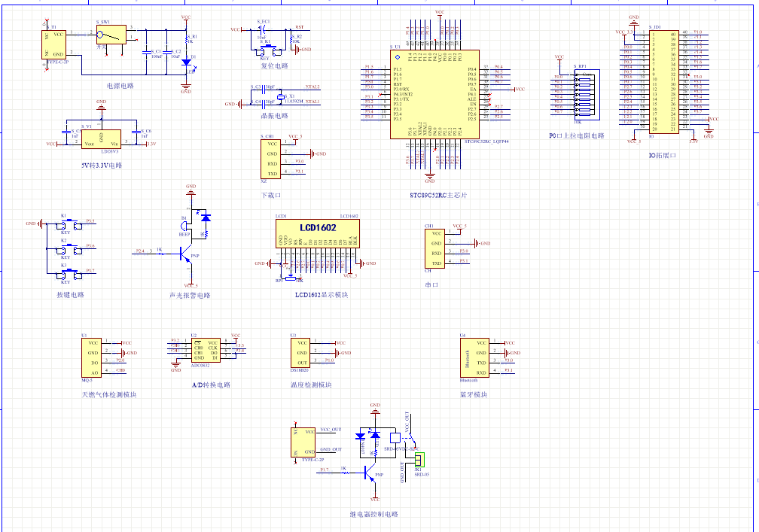759x532 pixels.
Task: Select the 1N4007 diode in relay circuit
Action: (x=360, y=436)
